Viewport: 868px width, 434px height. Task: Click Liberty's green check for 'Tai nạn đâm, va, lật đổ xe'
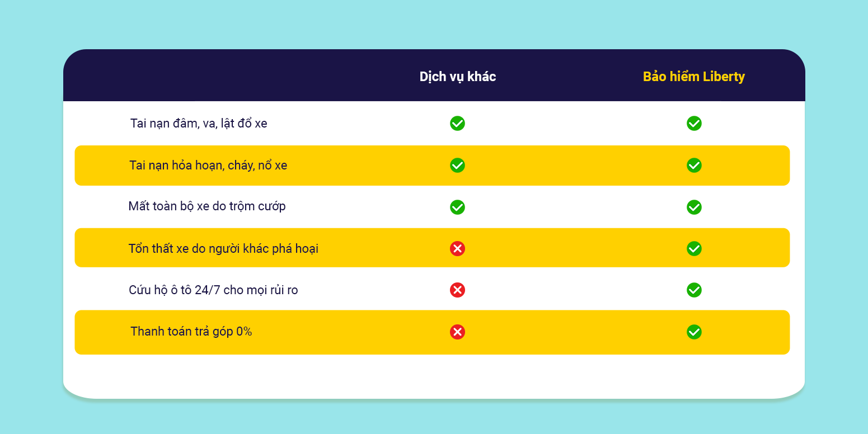click(694, 124)
